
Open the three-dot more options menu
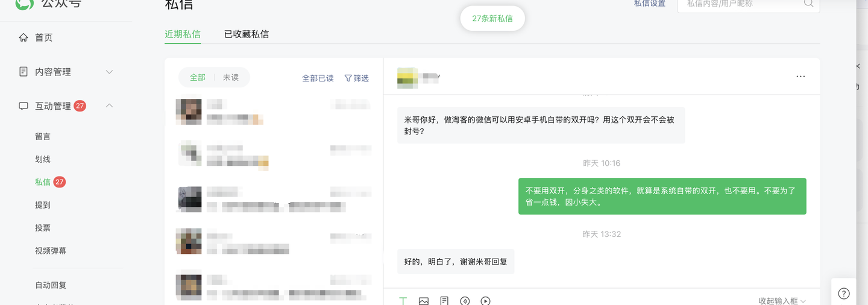point(800,77)
